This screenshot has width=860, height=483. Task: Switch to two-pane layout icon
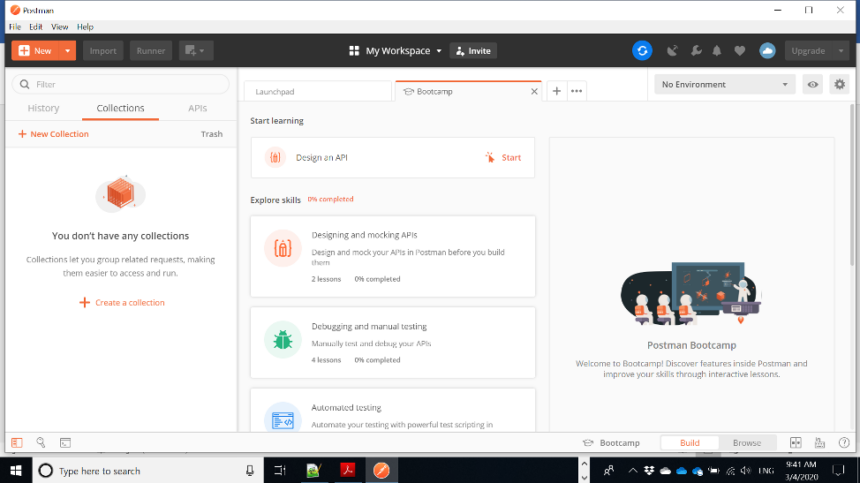(795, 442)
